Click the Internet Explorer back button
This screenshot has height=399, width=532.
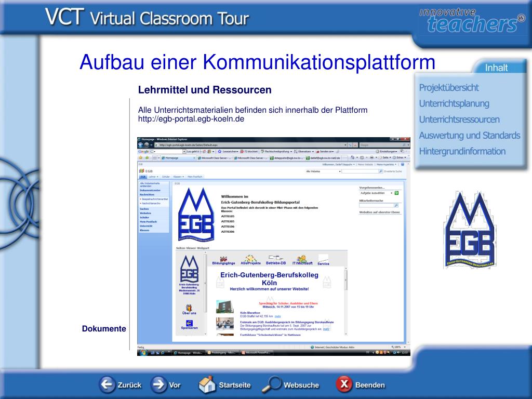tap(141, 145)
